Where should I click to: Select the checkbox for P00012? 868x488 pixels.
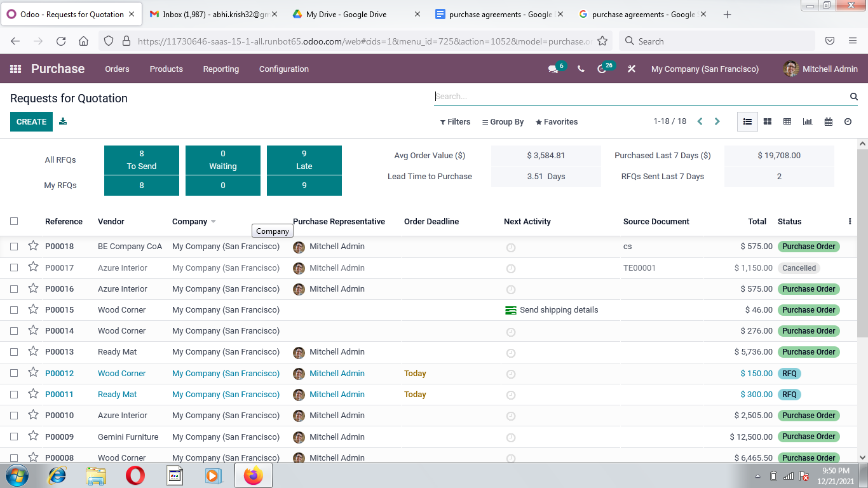click(x=14, y=374)
